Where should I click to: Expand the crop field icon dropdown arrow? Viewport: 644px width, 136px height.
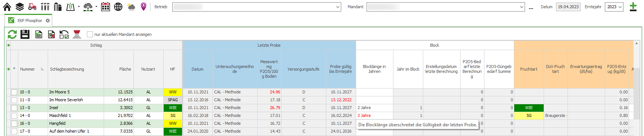[x=79, y=7]
